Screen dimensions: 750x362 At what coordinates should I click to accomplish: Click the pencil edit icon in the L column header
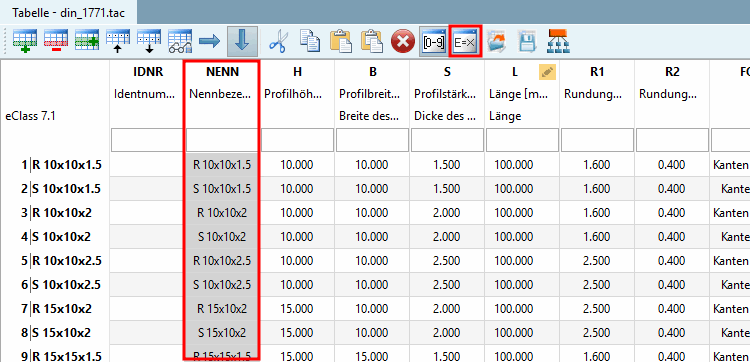547,72
